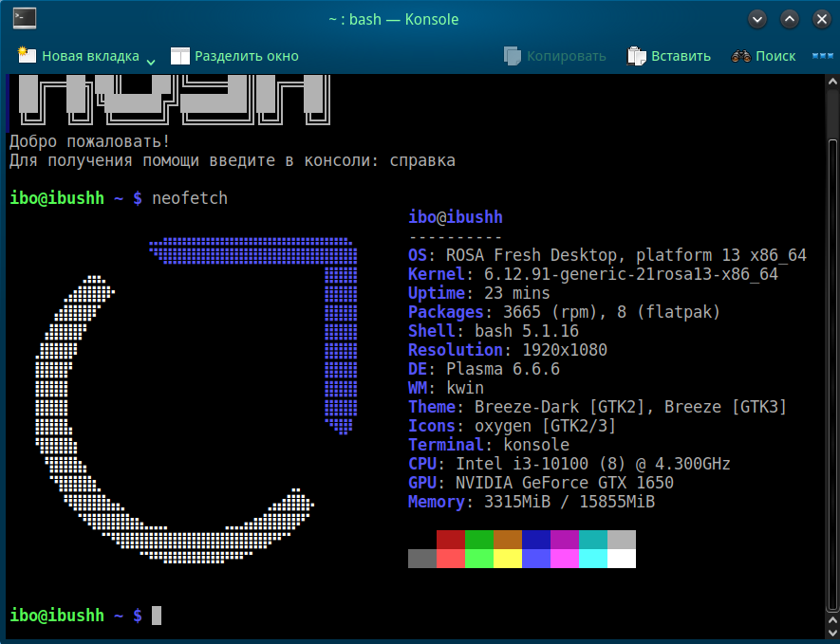Click the Split View window icon

coord(180,56)
